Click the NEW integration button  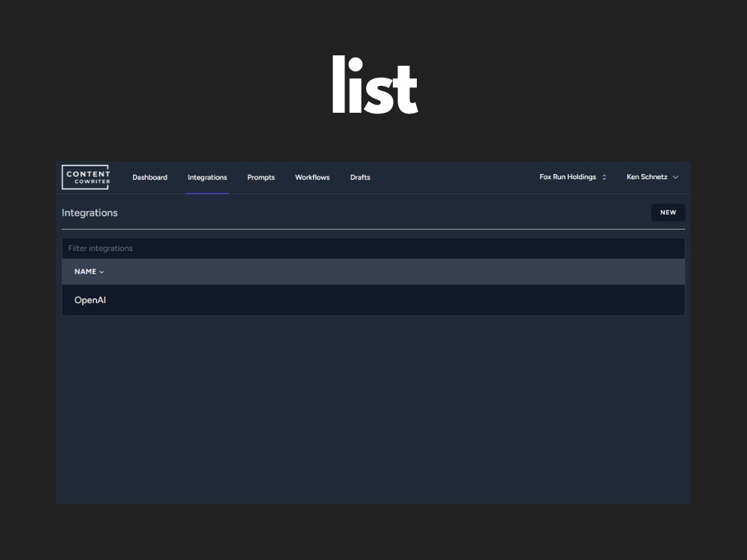tap(668, 212)
